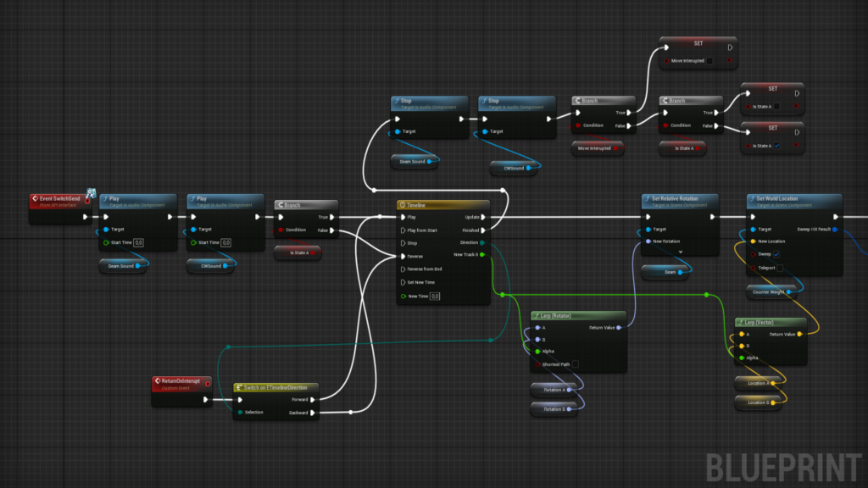868x488 pixels.
Task: Select the Event SwitchSend node title
Action: (60, 198)
